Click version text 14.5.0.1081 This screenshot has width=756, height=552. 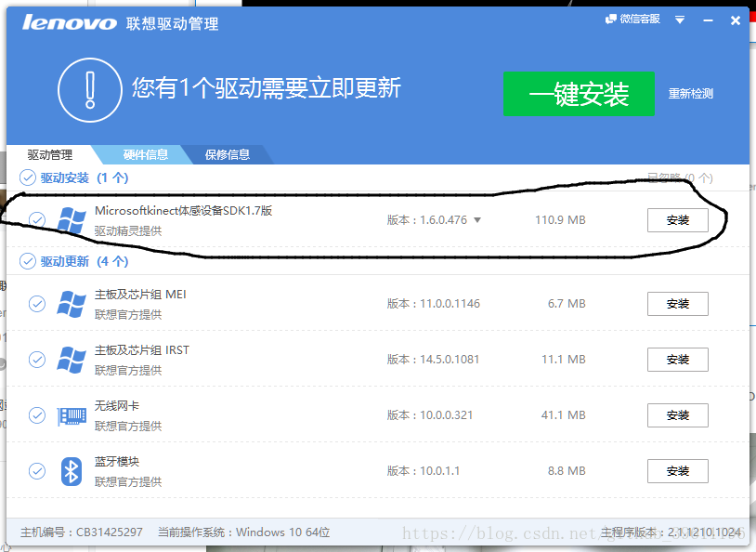click(x=450, y=360)
